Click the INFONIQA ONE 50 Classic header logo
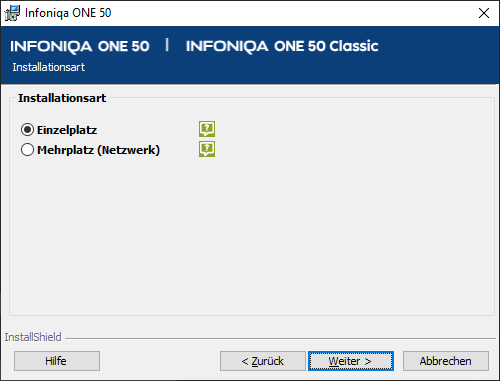Image resolution: width=500 pixels, height=381 pixels. pos(282,46)
